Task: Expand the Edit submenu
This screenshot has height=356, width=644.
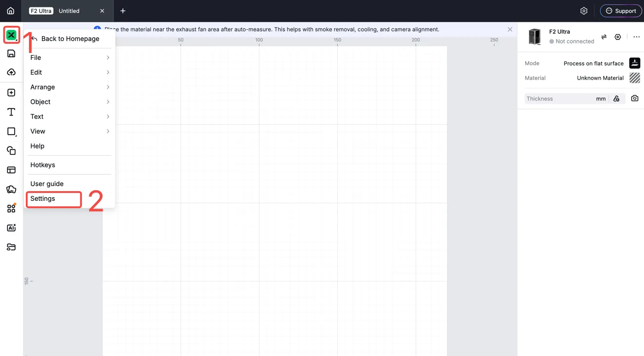Action: pos(69,72)
